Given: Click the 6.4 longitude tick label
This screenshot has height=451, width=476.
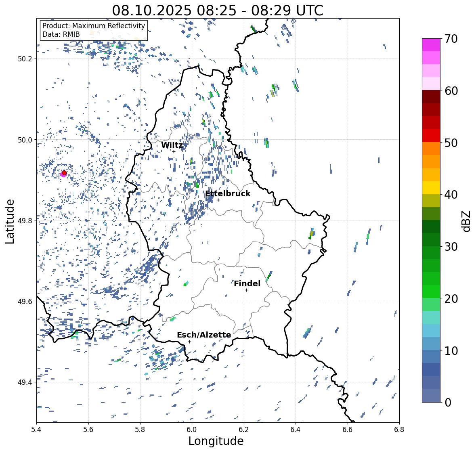Looking at the screenshot, I should point(296,430).
